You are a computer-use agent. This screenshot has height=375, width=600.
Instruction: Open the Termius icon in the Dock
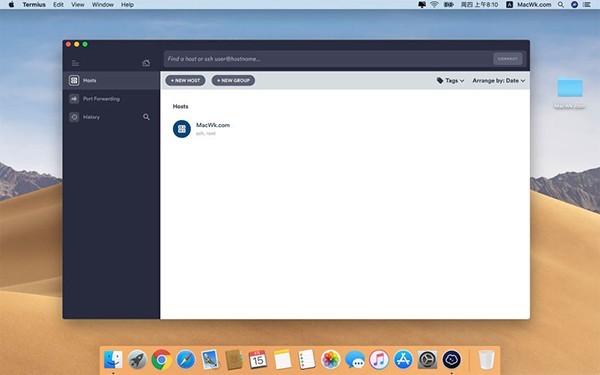pyautogui.click(x=452, y=360)
